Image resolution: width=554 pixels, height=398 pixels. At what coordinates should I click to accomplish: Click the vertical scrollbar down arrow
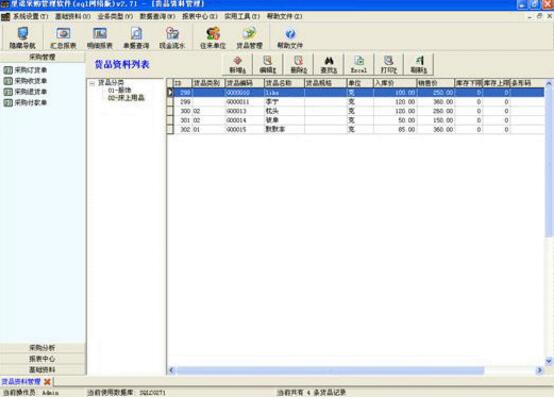[549, 361]
